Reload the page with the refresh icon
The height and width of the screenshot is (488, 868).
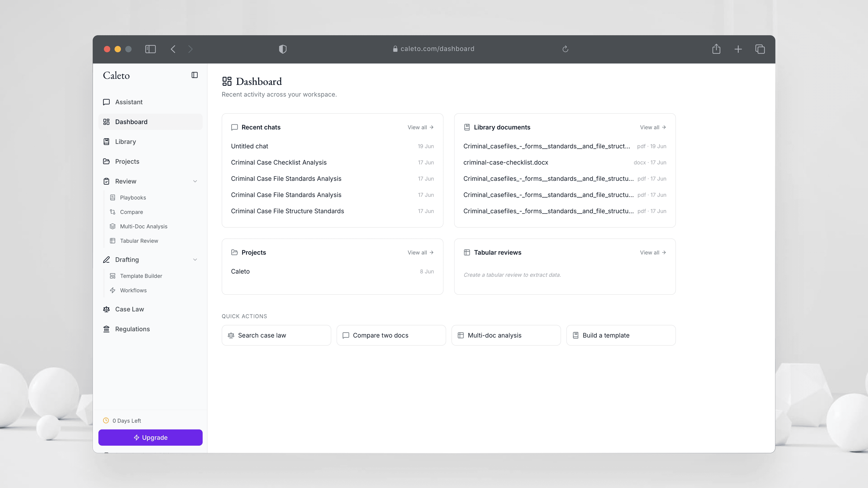(x=565, y=49)
